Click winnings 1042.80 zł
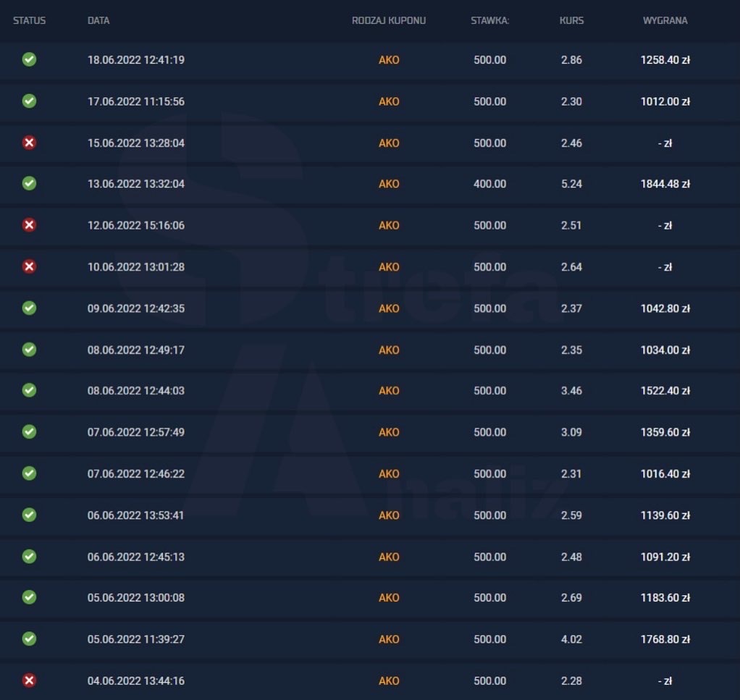The height and width of the screenshot is (700, 740). coord(665,308)
